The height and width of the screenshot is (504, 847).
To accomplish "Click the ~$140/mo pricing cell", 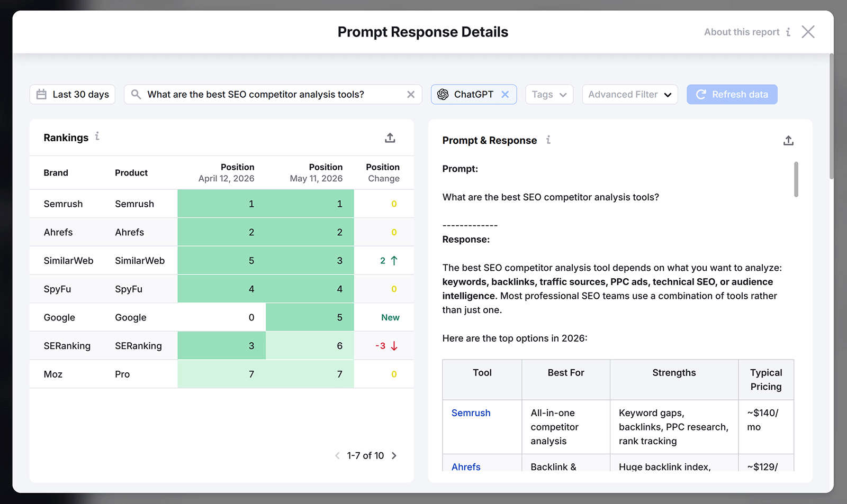I will pos(766,427).
